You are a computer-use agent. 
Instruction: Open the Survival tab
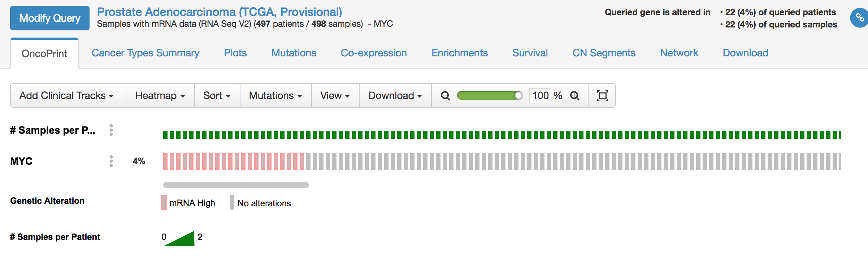pos(530,53)
